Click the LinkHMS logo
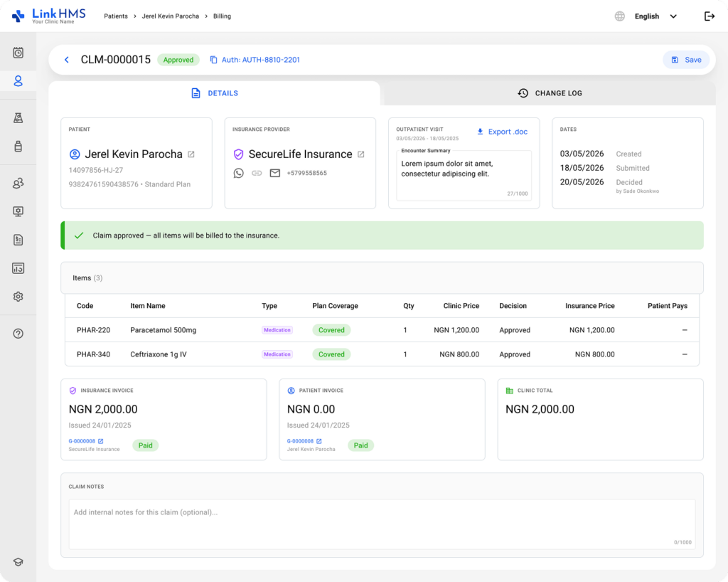This screenshot has height=582, width=728. point(49,16)
